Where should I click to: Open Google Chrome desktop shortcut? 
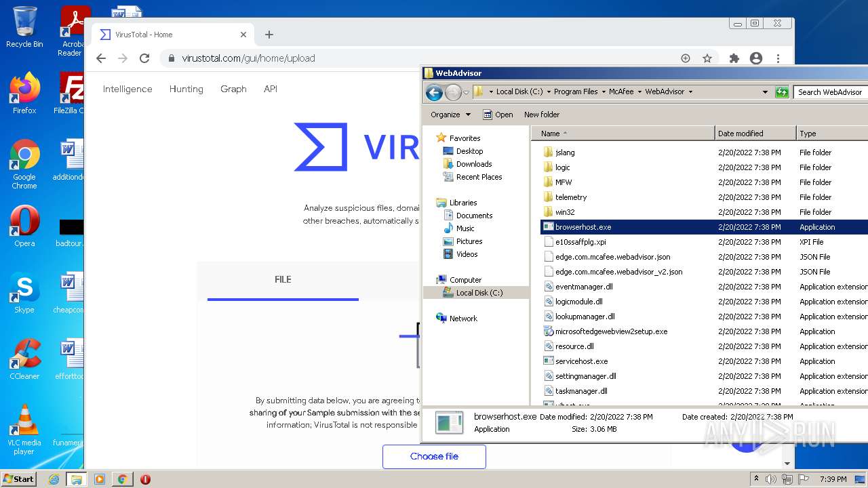click(x=24, y=165)
